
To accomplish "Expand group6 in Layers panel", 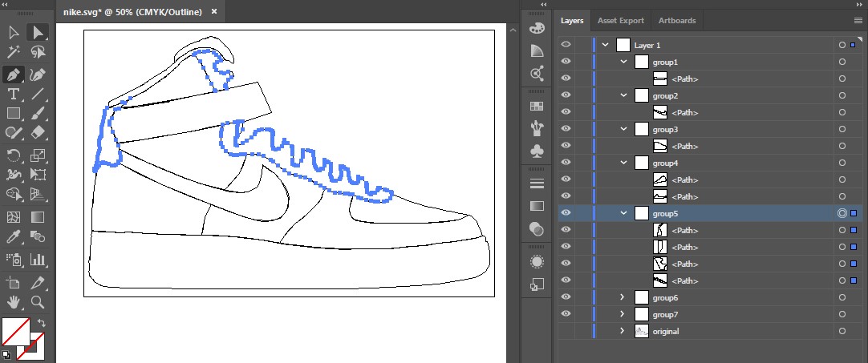I will coord(623,298).
